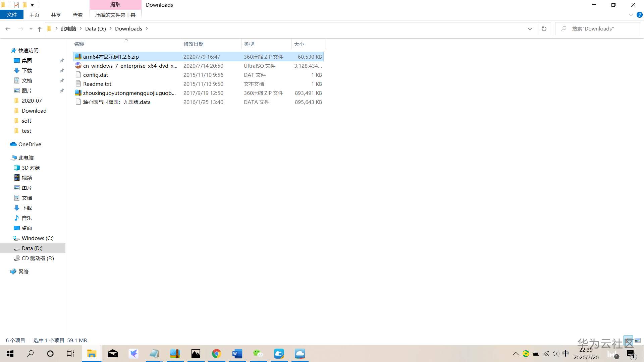Click the Up one level arrow

click(40, 29)
